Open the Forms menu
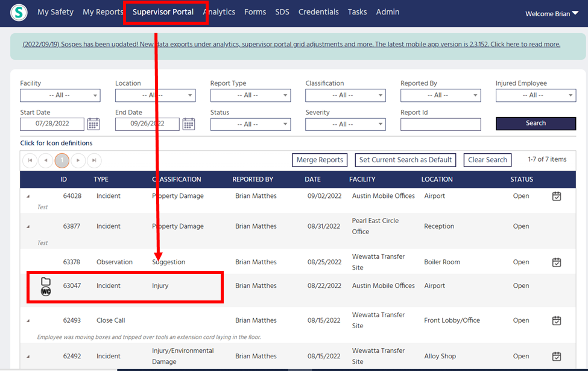 (x=255, y=12)
